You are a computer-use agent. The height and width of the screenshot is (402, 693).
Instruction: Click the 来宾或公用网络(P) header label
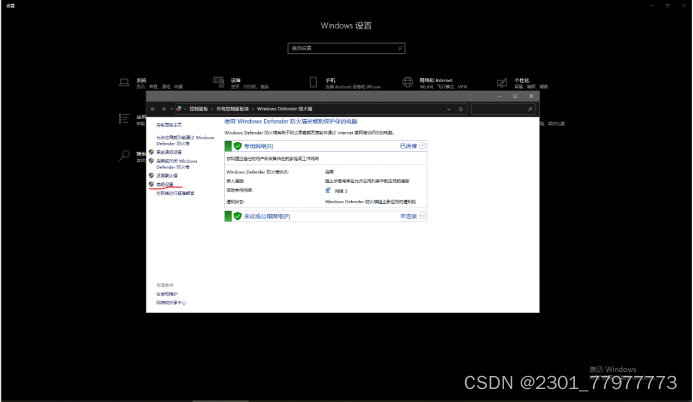tap(267, 216)
